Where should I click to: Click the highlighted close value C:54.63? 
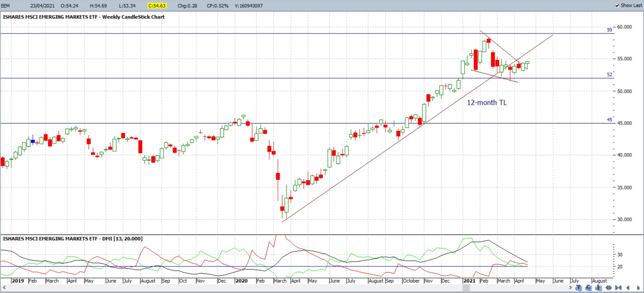click(x=157, y=6)
